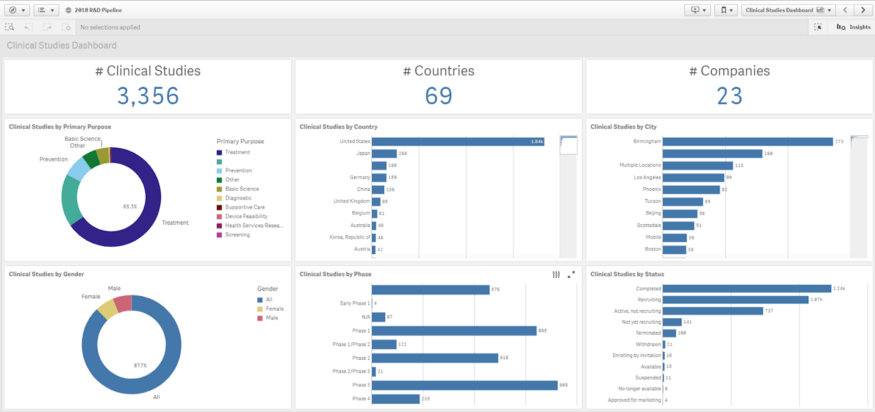
Task: Open exploration menu in Clinical Studies by Phase
Action: click(x=556, y=275)
